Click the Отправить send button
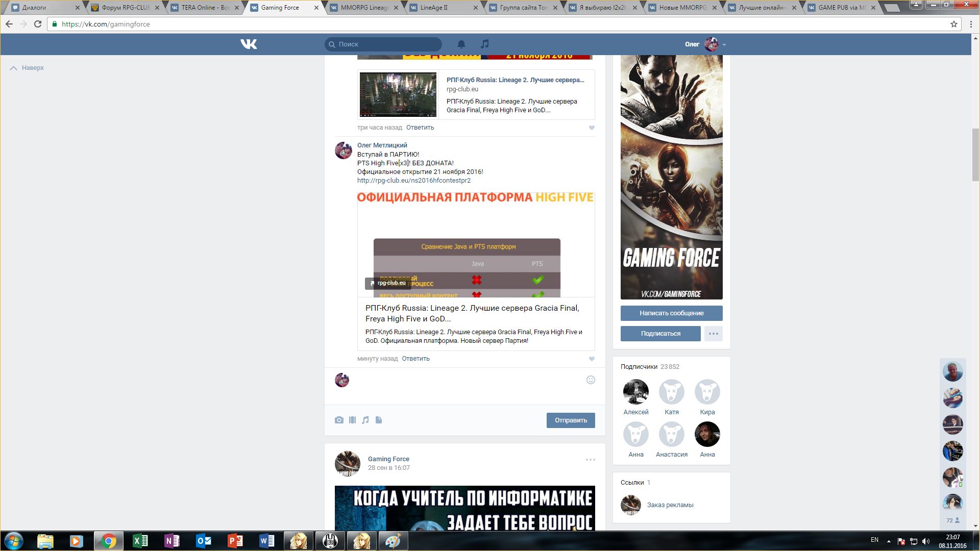This screenshot has height=551, width=980. coord(570,420)
